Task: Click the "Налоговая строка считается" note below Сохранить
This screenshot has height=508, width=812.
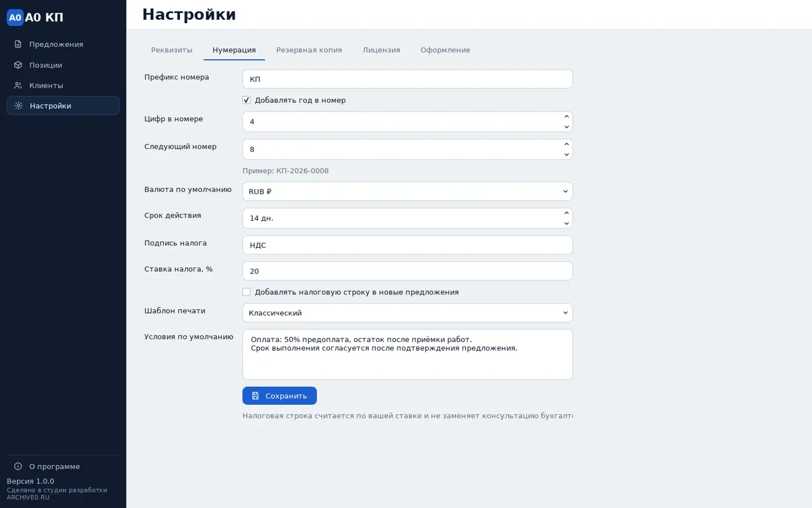Action: tap(407, 416)
